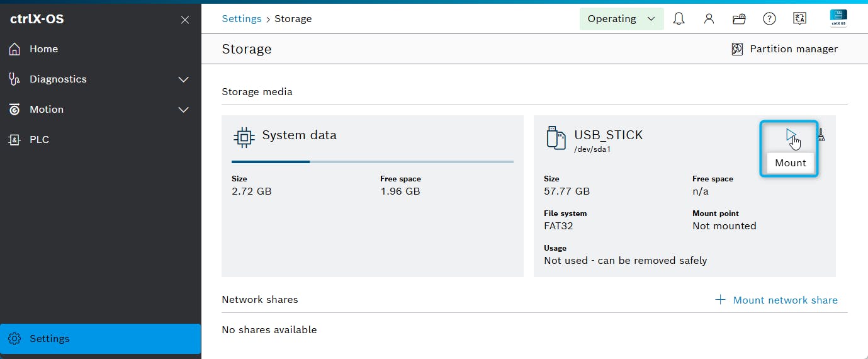868x359 pixels.
Task: Open the user account icon
Action: click(709, 19)
